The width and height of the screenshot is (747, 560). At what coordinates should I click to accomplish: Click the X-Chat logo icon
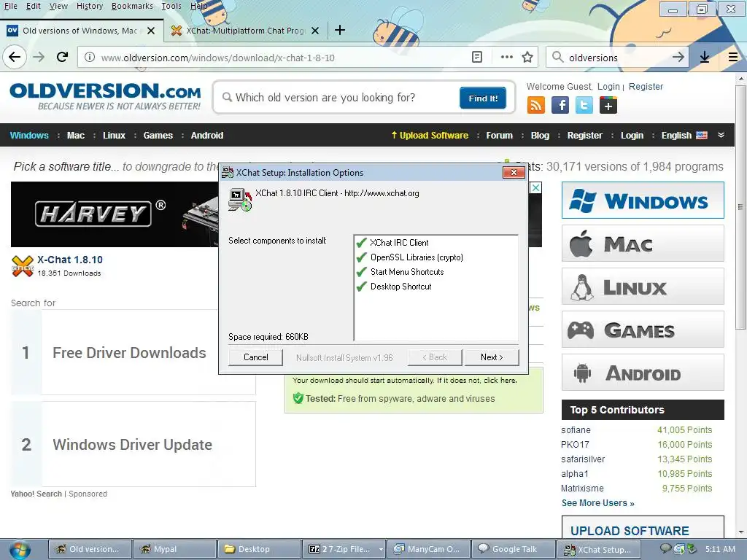tap(23, 265)
